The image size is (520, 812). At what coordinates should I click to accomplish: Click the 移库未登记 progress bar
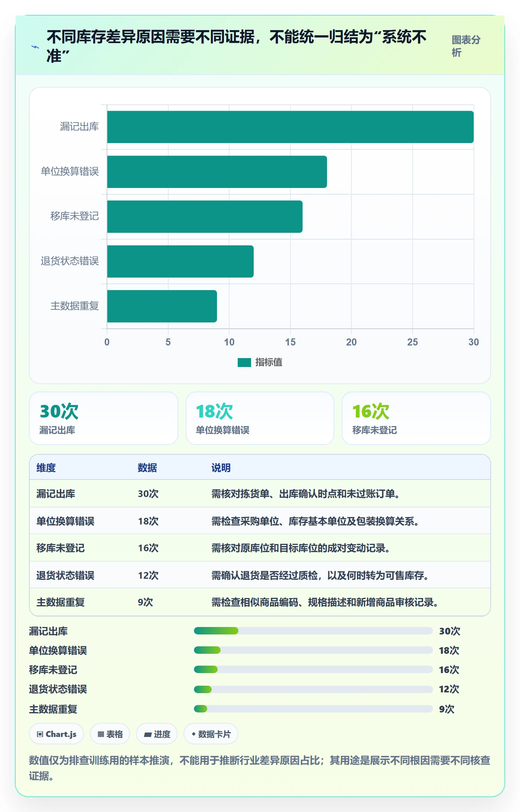313,669
